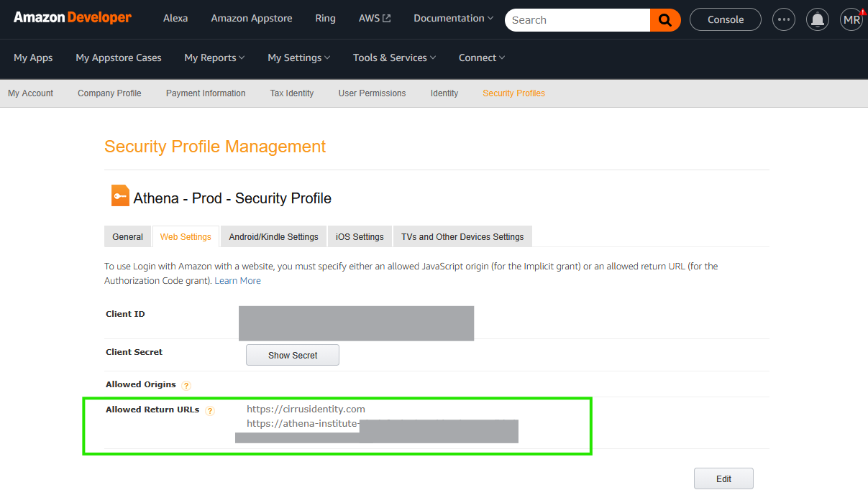Click the three-dots more options icon
The width and height of the screenshot is (868, 495).
[x=784, y=20]
